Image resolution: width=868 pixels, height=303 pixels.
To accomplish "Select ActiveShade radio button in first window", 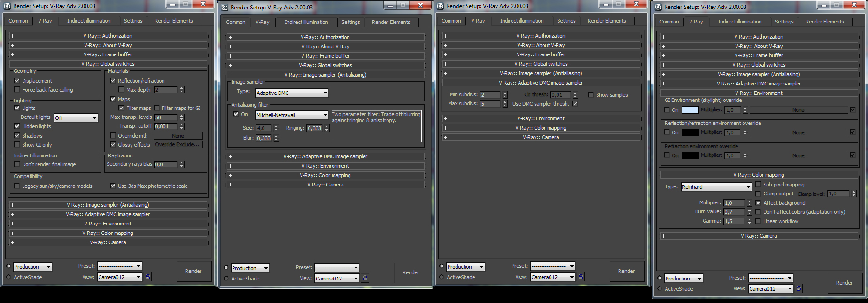I will click(x=8, y=277).
